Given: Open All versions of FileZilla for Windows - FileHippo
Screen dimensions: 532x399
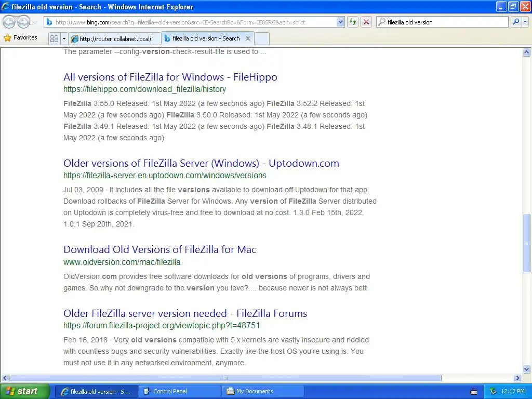Looking at the screenshot, I should (x=170, y=77).
